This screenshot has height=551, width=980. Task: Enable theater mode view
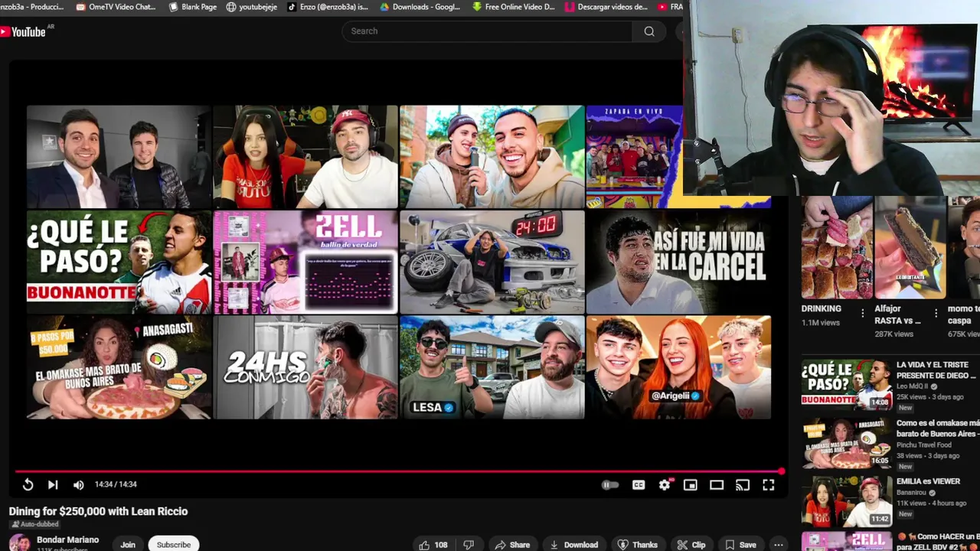717,484
